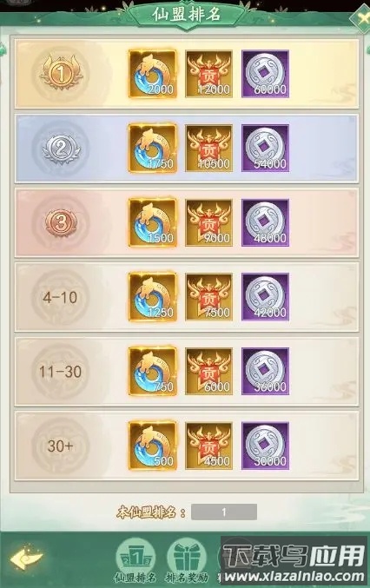Switch to the 仙盟排名 tab
This screenshot has height=588, width=370.
[x=135, y=560]
